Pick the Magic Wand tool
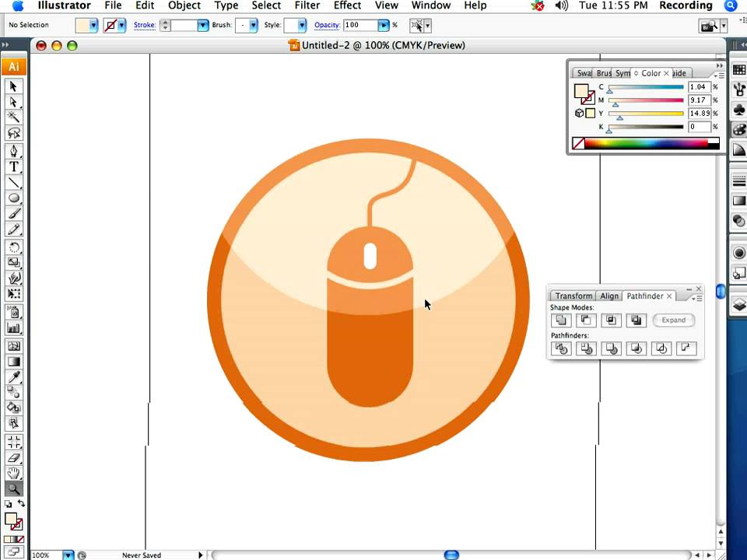Screen dimensions: 747x560 13,117
